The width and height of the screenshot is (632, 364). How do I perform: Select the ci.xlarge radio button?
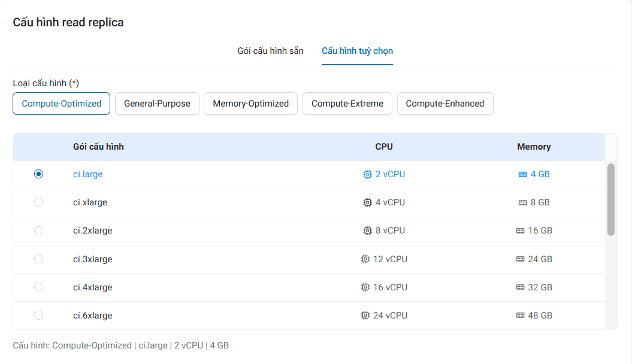pyautogui.click(x=39, y=202)
